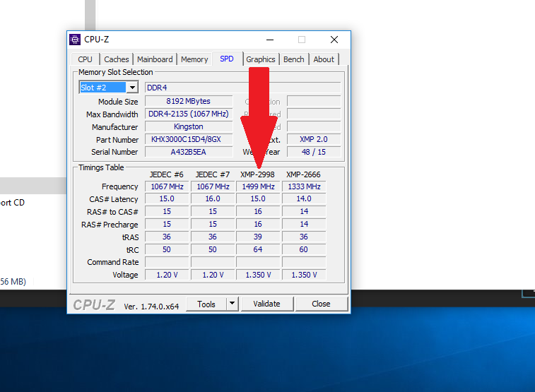
Task: Click the JEDEC #6 1067 MHz frequency cell
Action: pos(167,186)
